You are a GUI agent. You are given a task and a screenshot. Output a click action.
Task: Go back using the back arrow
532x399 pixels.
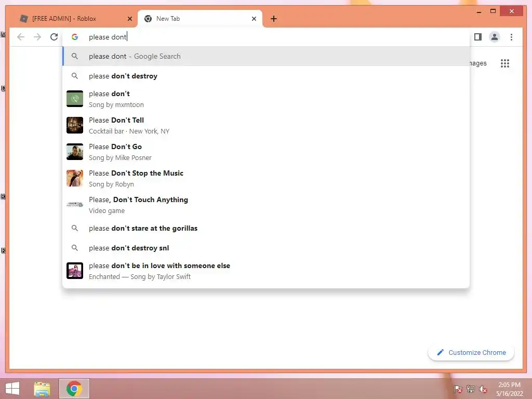point(21,37)
